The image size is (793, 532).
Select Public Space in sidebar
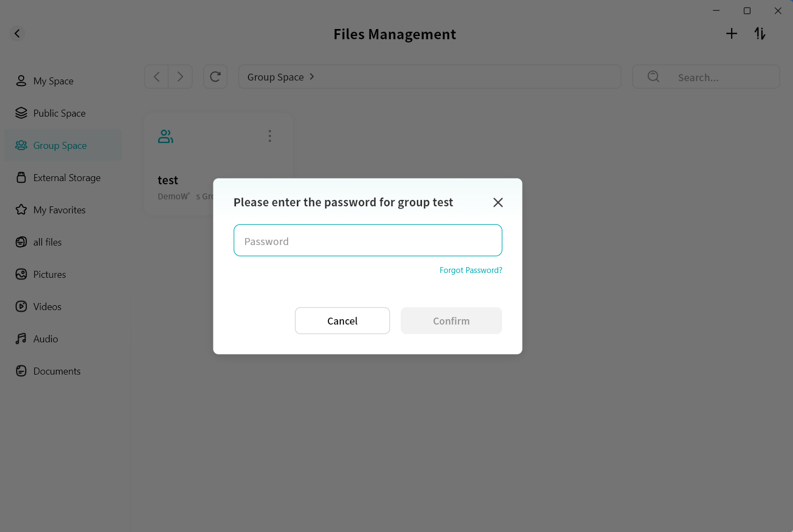(59, 113)
